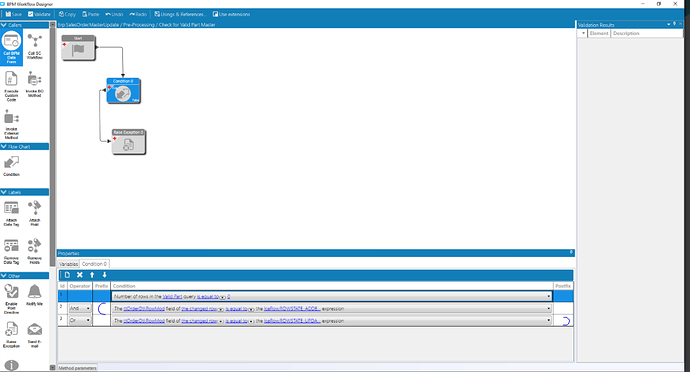690x372 pixels.
Task: Select the Attach Data Tag tool
Action: click(11, 213)
